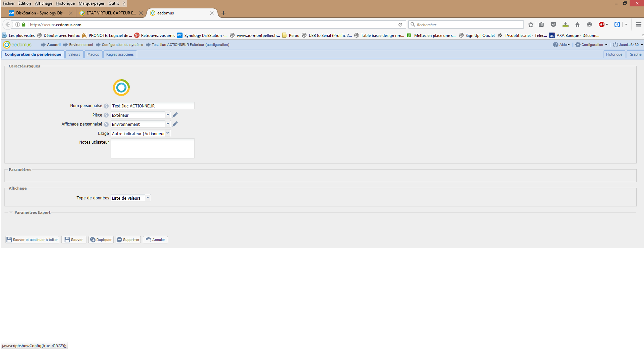Open the Marque-pages menu

(91, 3)
